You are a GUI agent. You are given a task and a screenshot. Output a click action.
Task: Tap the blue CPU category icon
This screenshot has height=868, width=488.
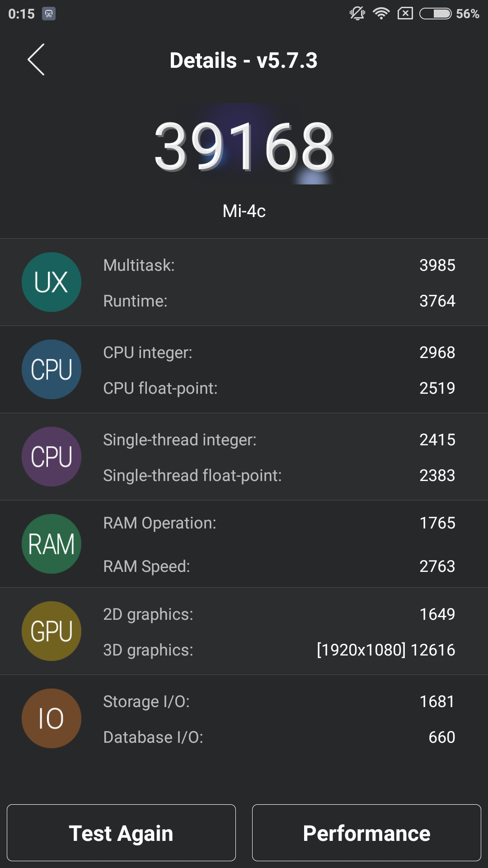52,369
